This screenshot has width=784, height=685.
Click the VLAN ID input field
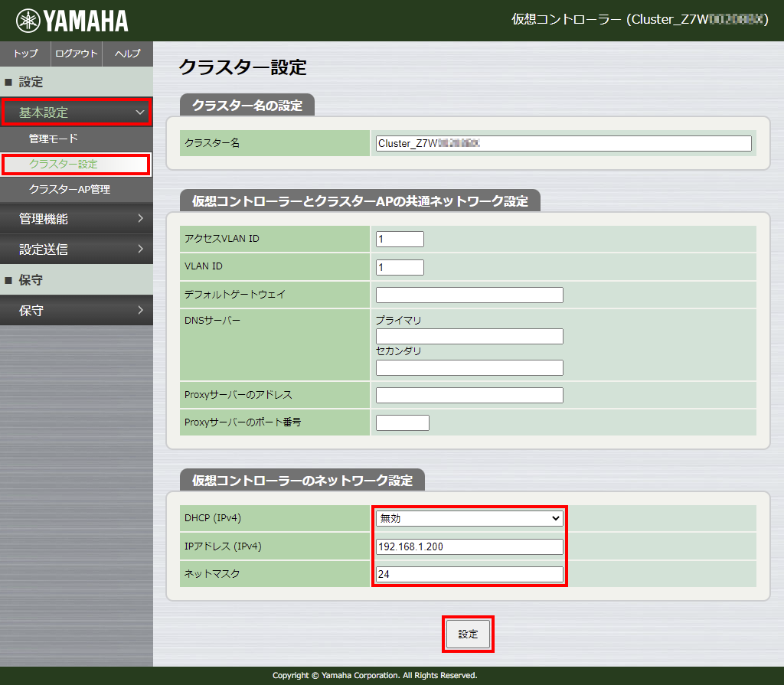pyautogui.click(x=400, y=267)
